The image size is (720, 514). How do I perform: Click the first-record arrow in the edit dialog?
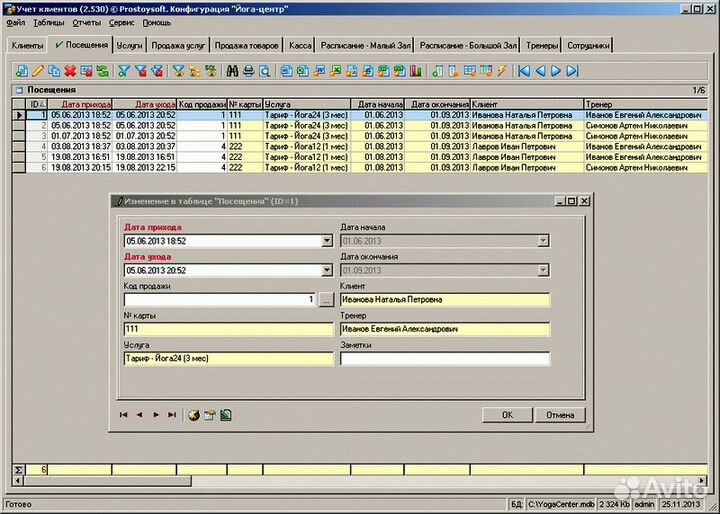pyautogui.click(x=124, y=414)
